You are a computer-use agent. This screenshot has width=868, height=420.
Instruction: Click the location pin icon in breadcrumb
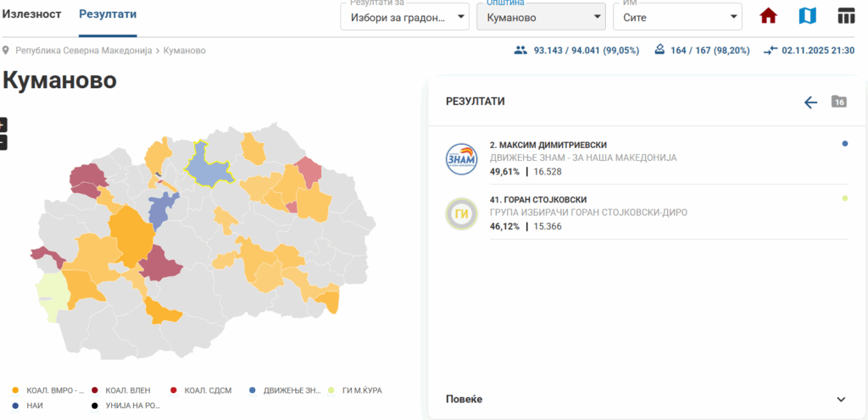point(7,51)
